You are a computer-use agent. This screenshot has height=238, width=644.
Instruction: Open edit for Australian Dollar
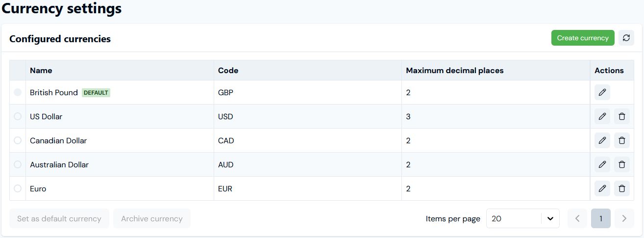[602, 164]
